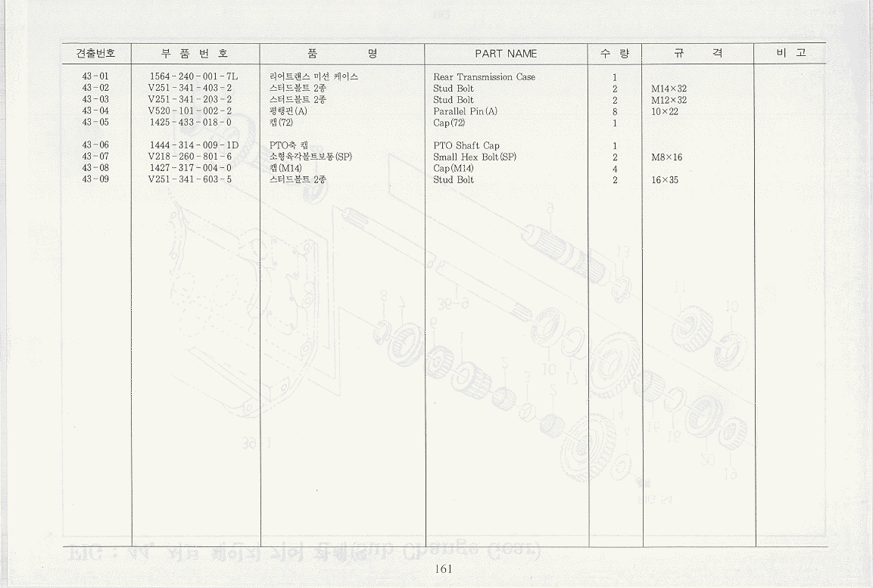Select part number V251-341-603-5
The width and height of the screenshot is (873, 588).
coord(190,179)
